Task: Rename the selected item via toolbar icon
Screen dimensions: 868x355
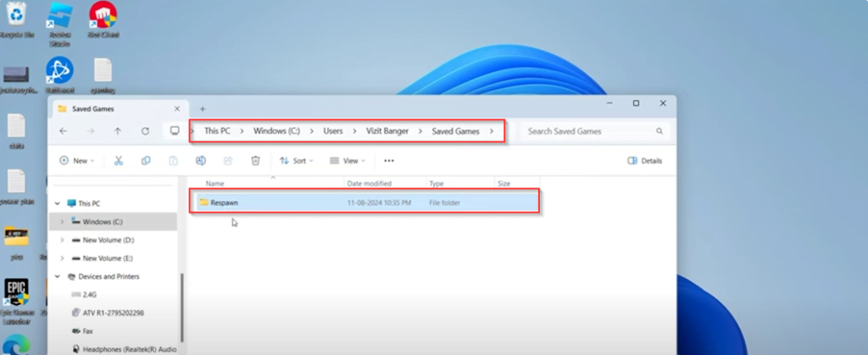Action: pyautogui.click(x=200, y=160)
